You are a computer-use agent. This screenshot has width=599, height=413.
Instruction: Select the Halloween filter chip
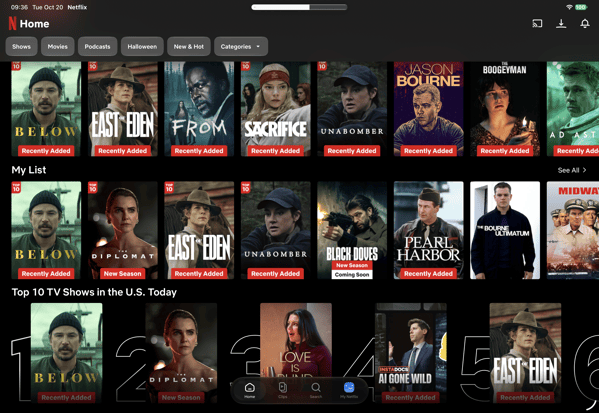(x=142, y=47)
